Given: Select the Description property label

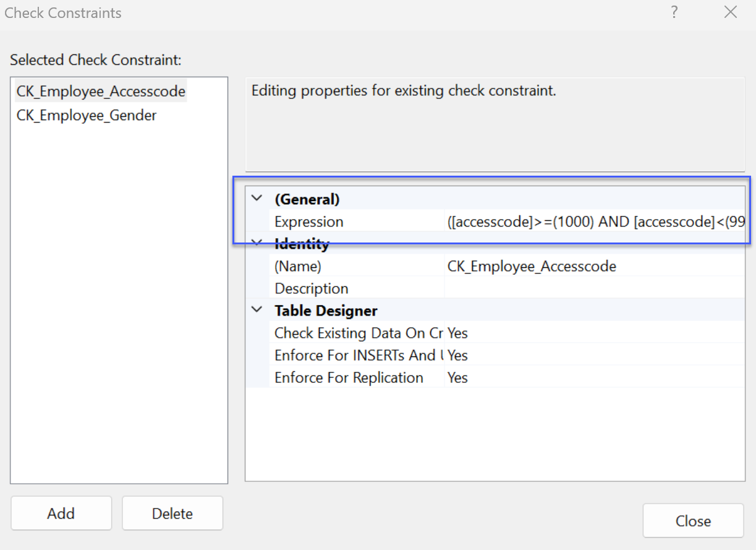Looking at the screenshot, I should [312, 288].
